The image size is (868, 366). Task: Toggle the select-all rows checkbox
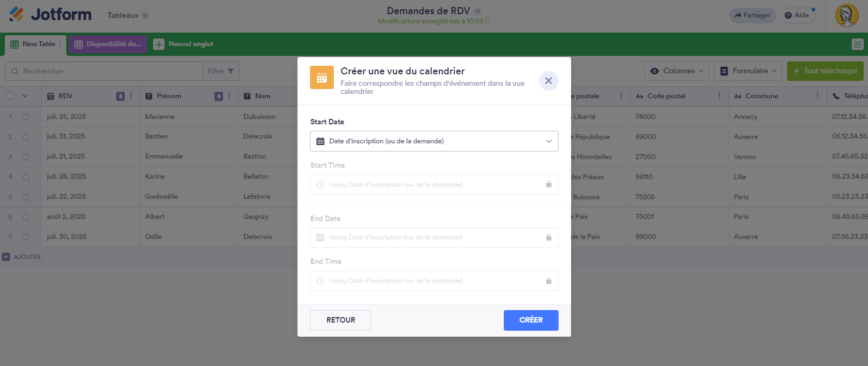pyautogui.click(x=11, y=96)
